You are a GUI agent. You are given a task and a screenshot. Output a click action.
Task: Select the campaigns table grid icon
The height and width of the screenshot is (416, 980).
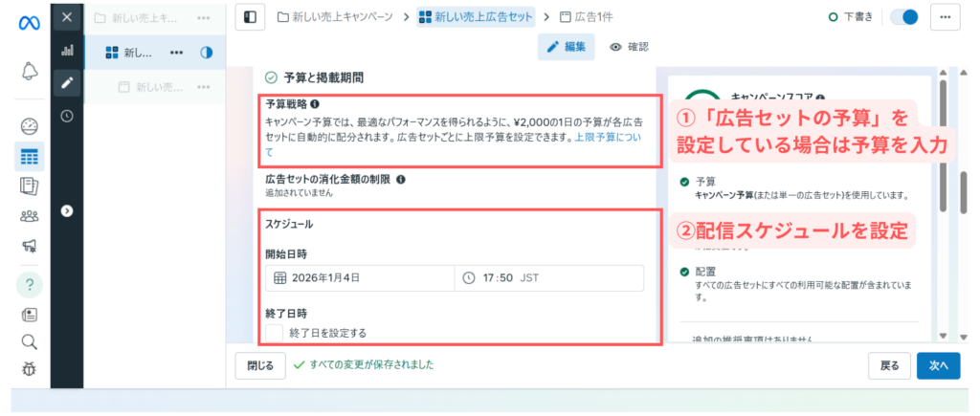(29, 157)
